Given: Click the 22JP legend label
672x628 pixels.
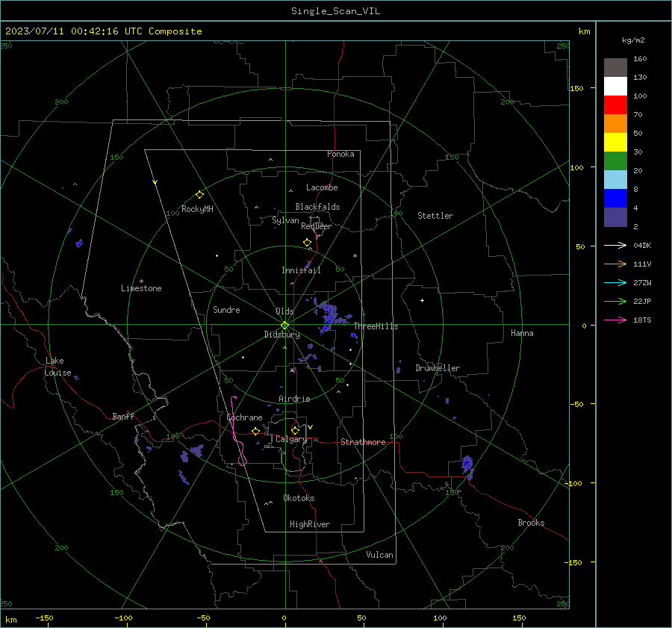Looking at the screenshot, I should [x=642, y=302].
